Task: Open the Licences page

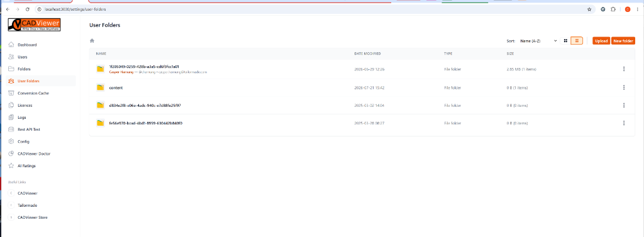Action: (x=25, y=105)
